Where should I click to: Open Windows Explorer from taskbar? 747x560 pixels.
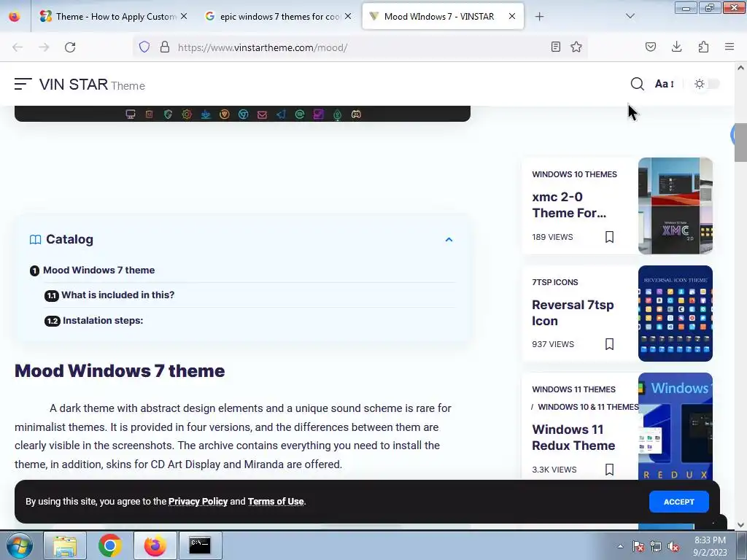pyautogui.click(x=65, y=545)
